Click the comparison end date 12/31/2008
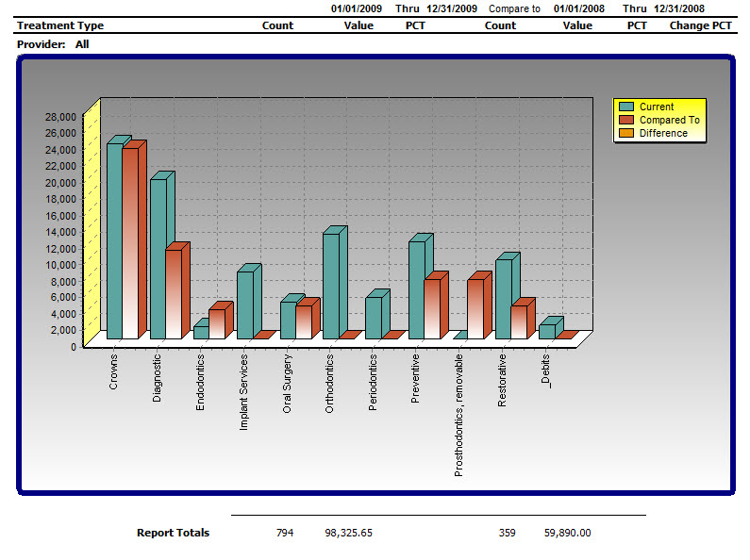750x560 pixels. [x=678, y=8]
